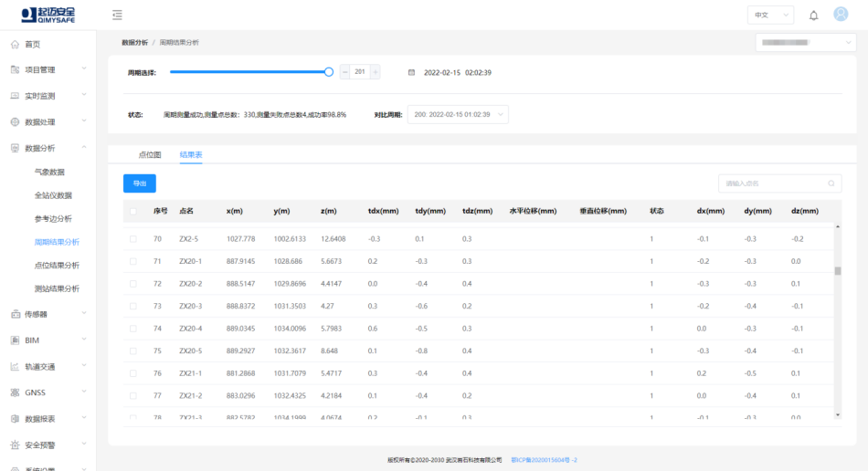The image size is (868, 471).
Task: Click the 数据分析 breadcrumb link
Action: tap(134, 43)
